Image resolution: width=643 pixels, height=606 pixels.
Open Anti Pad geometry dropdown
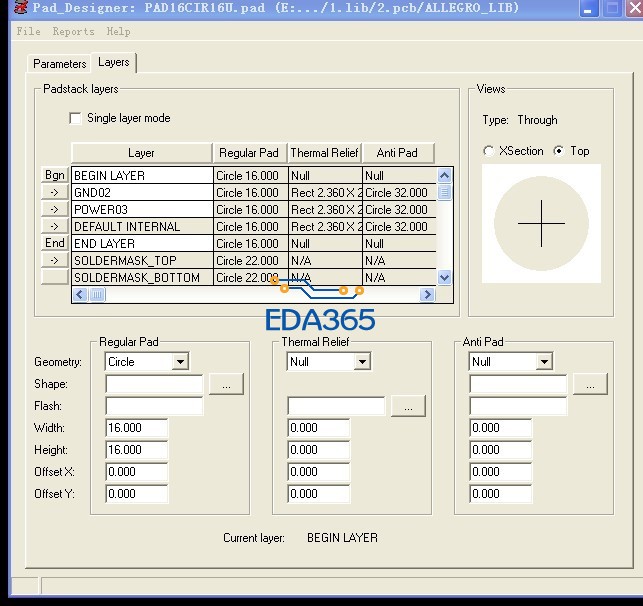pos(544,362)
